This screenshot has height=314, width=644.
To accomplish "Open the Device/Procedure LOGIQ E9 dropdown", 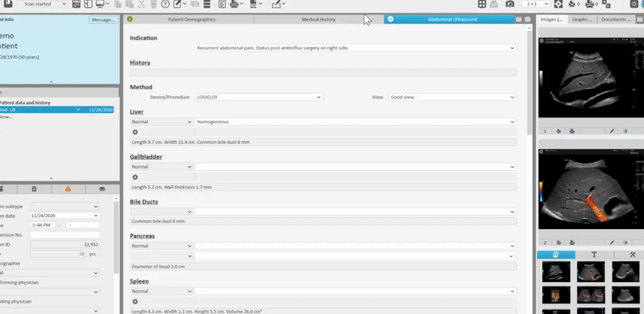I will (259, 97).
